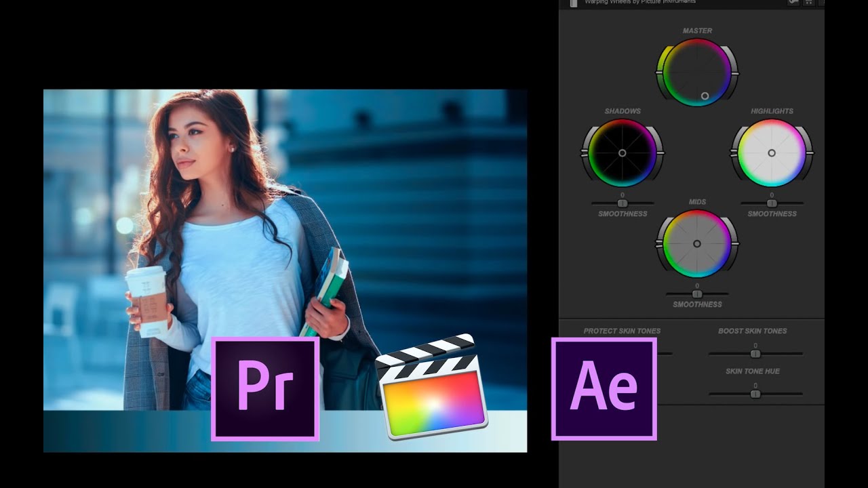The height and width of the screenshot is (488, 868).
Task: Click the Highlights smoothness value '0'
Action: tap(772, 195)
